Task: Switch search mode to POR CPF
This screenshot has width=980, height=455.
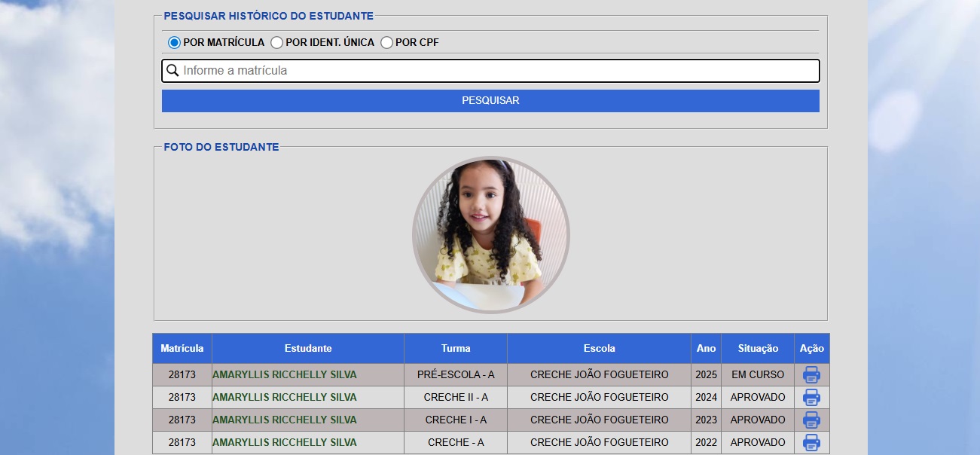Action: click(x=387, y=43)
